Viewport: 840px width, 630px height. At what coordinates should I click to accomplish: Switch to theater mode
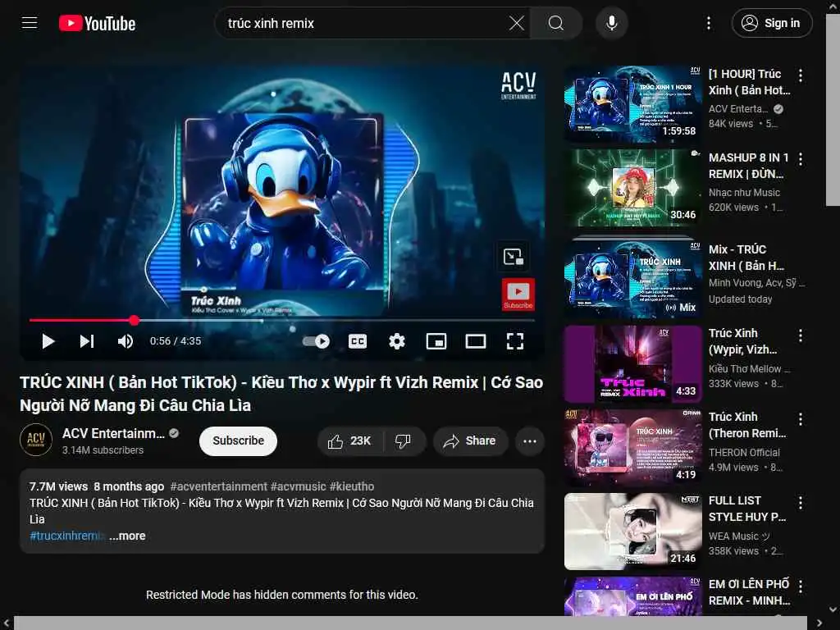[x=475, y=341]
